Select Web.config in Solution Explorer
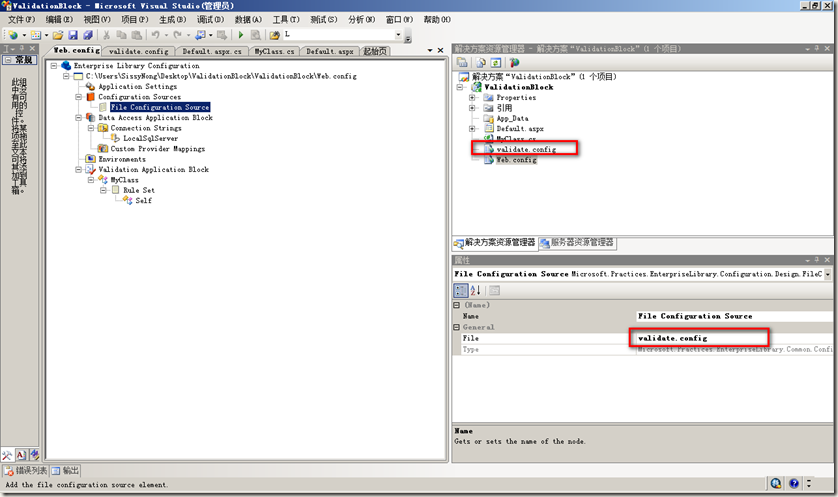838x497 pixels. click(x=516, y=160)
